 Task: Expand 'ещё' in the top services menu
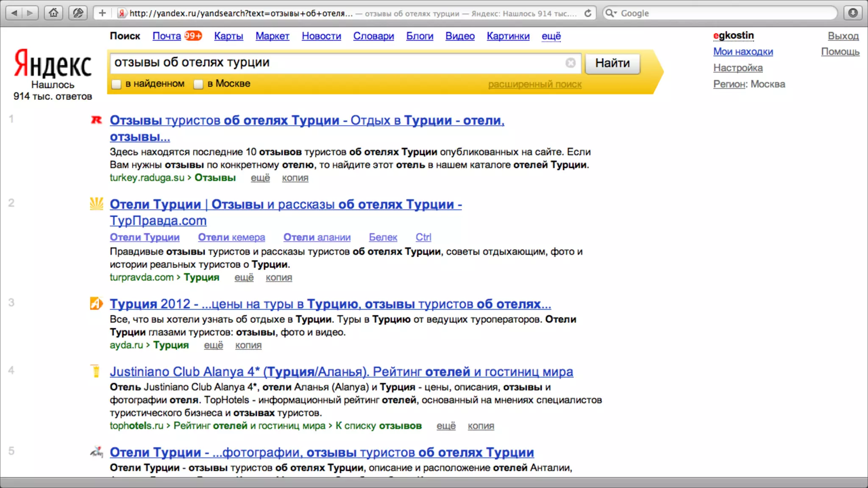tap(551, 36)
